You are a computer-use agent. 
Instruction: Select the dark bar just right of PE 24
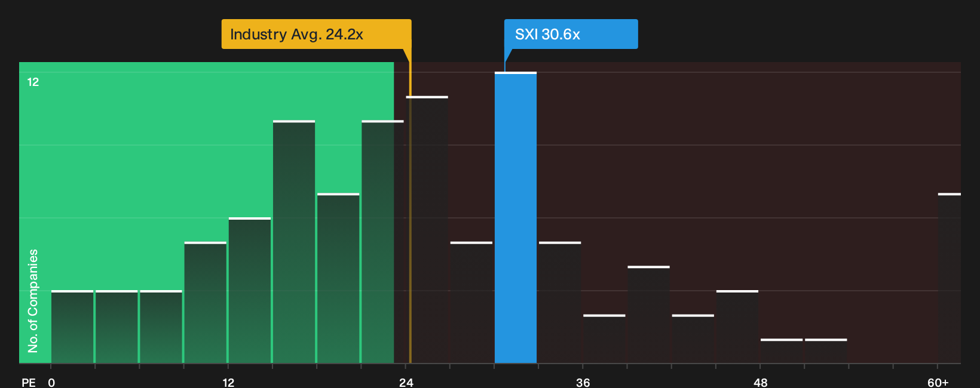(427, 230)
